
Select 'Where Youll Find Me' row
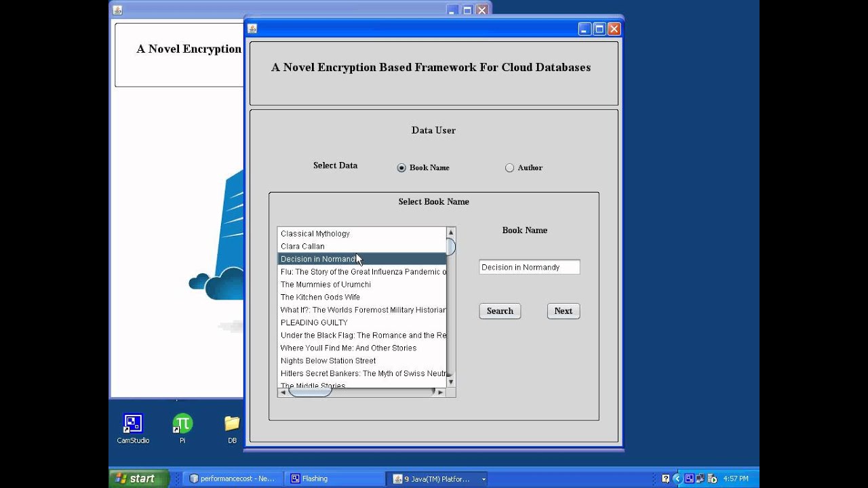[361, 348]
